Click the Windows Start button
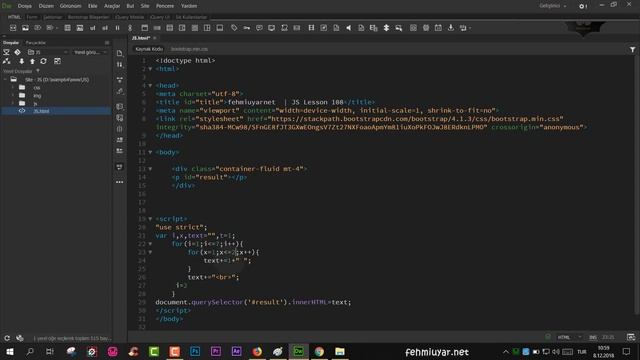The width and height of the screenshot is (640, 360). tap(9, 351)
